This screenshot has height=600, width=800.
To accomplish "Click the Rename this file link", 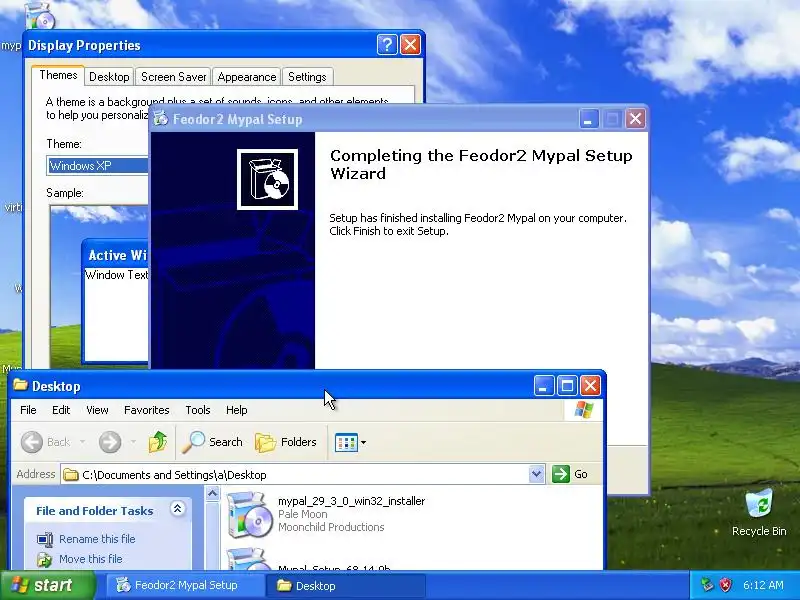I will 97,539.
